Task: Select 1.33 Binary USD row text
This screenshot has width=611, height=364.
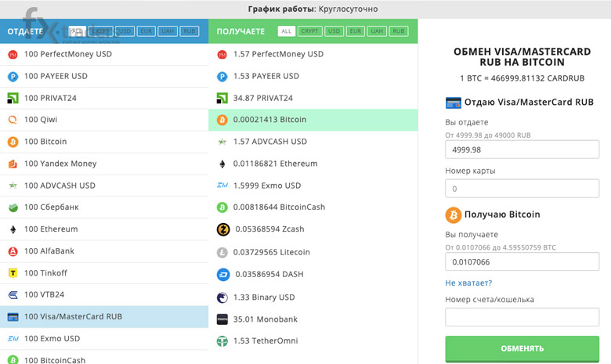Action: coord(264,297)
